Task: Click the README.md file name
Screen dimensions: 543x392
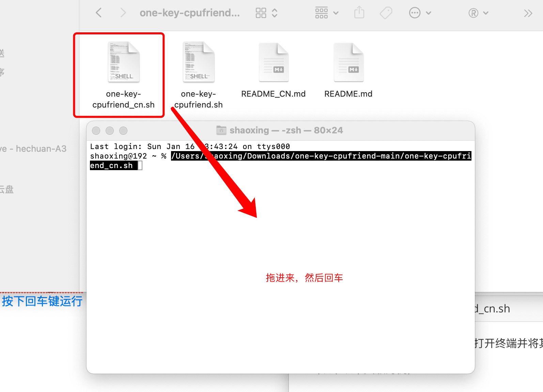Action: tap(348, 94)
